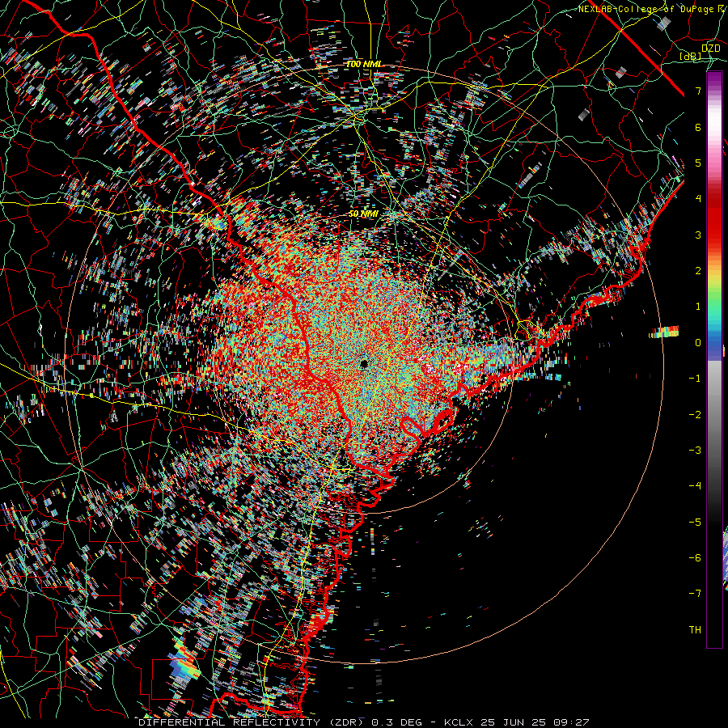The image size is (728, 728).
Task: Click the "-6" value on color scale
Action: pyautogui.click(x=695, y=558)
